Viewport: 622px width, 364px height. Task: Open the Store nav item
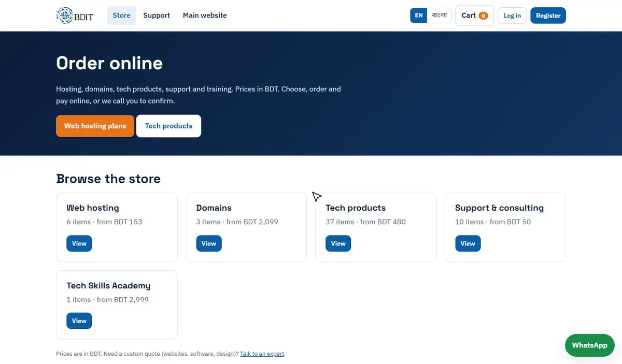[122, 16]
